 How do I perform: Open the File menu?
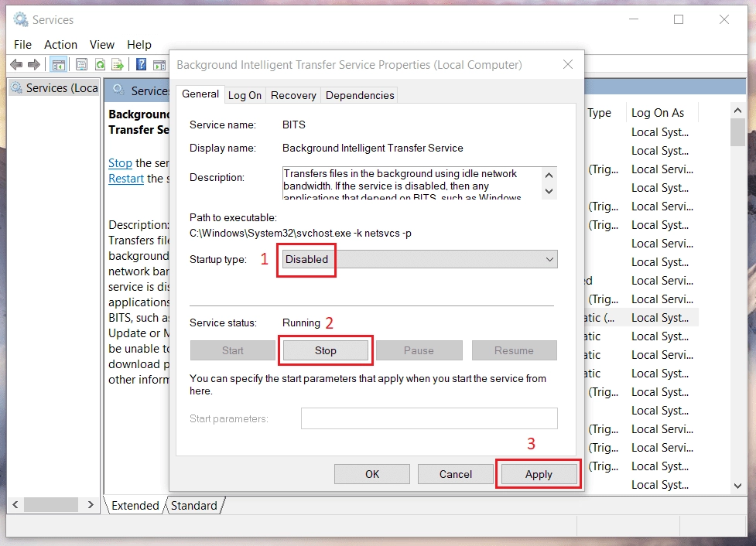click(22, 45)
